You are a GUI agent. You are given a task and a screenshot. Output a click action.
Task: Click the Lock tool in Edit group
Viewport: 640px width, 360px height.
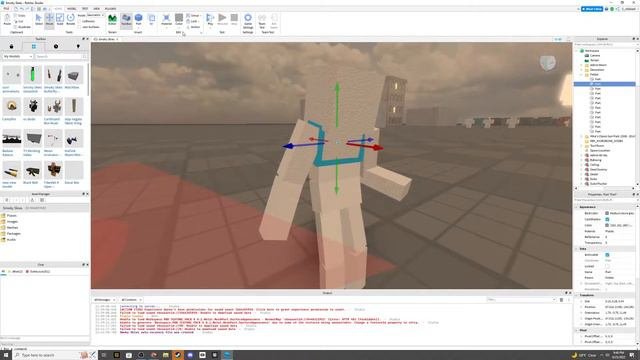click(193, 21)
